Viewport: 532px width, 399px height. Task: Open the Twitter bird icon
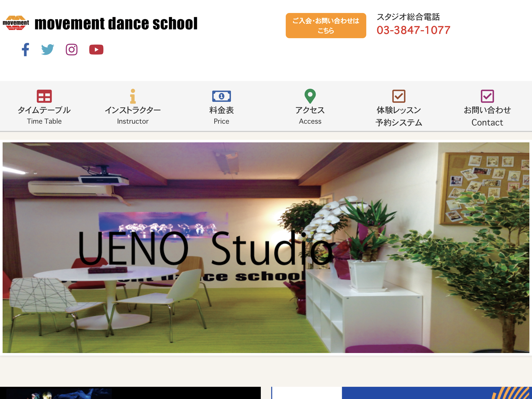(48, 49)
